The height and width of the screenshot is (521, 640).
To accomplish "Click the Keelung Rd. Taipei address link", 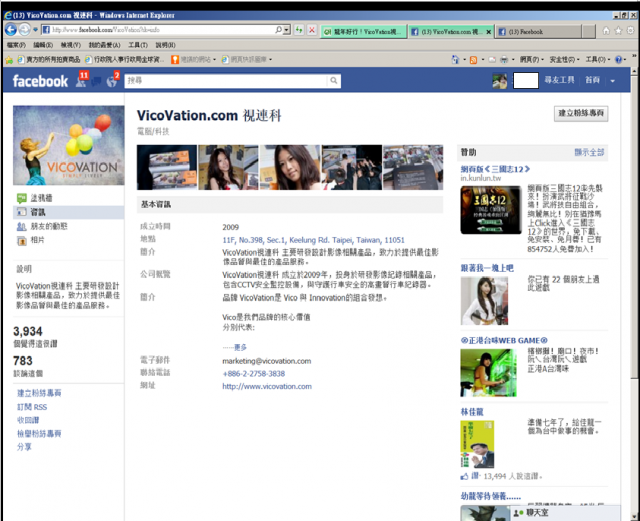I will pyautogui.click(x=313, y=240).
